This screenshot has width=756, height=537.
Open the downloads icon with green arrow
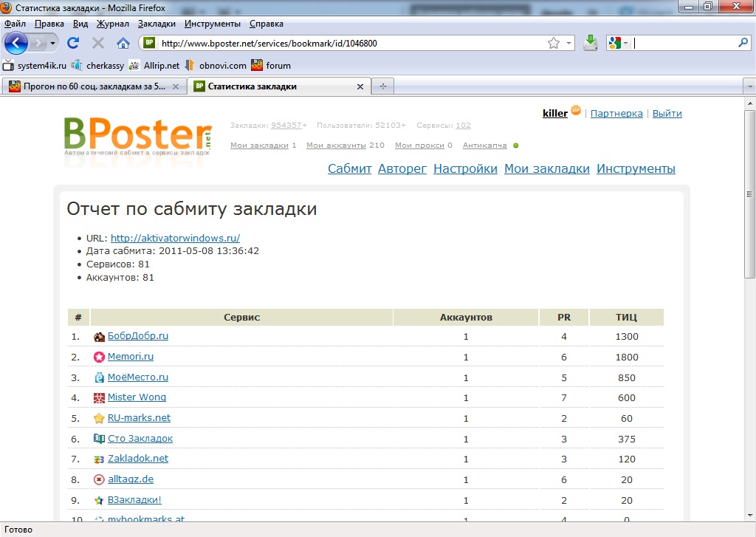[x=590, y=43]
